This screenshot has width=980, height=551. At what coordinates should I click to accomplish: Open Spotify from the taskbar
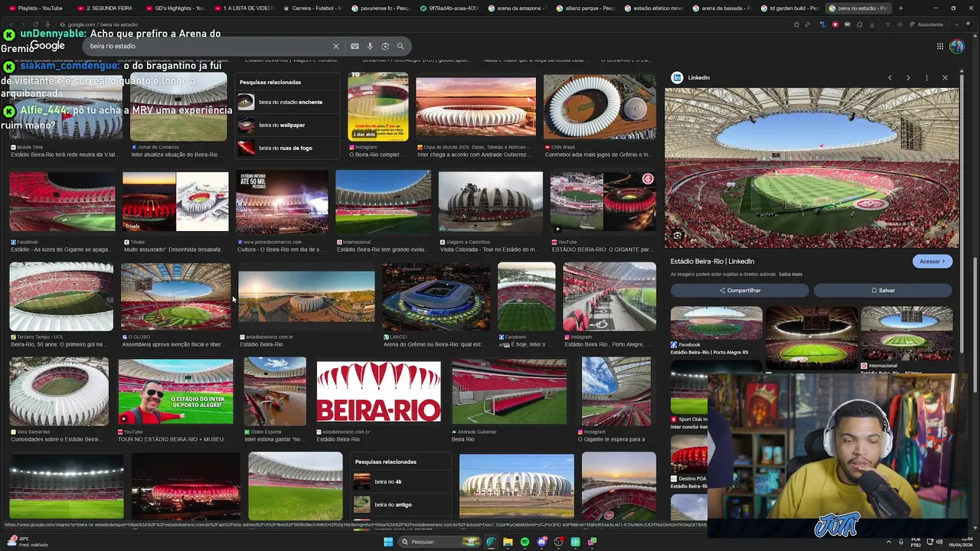tap(524, 542)
